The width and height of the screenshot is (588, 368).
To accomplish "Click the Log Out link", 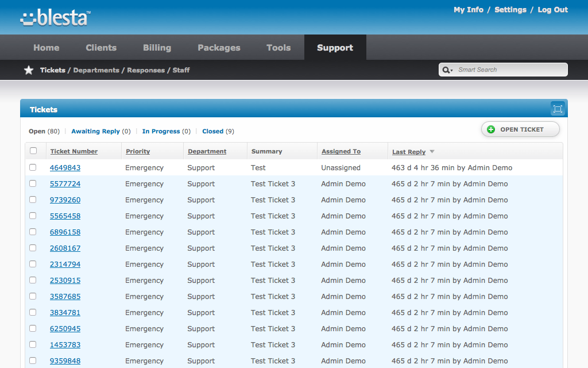I will pyautogui.click(x=552, y=10).
